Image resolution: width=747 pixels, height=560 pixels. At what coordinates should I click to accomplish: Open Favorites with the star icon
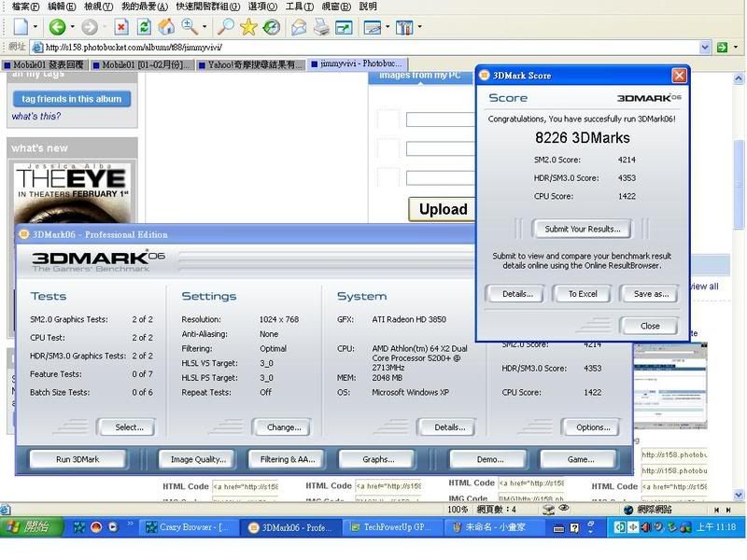coord(248,27)
